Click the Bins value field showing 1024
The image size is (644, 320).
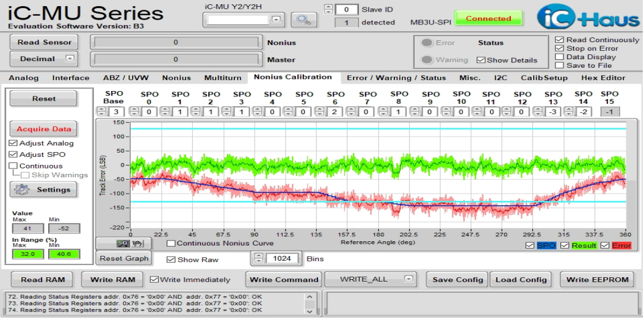click(x=282, y=259)
